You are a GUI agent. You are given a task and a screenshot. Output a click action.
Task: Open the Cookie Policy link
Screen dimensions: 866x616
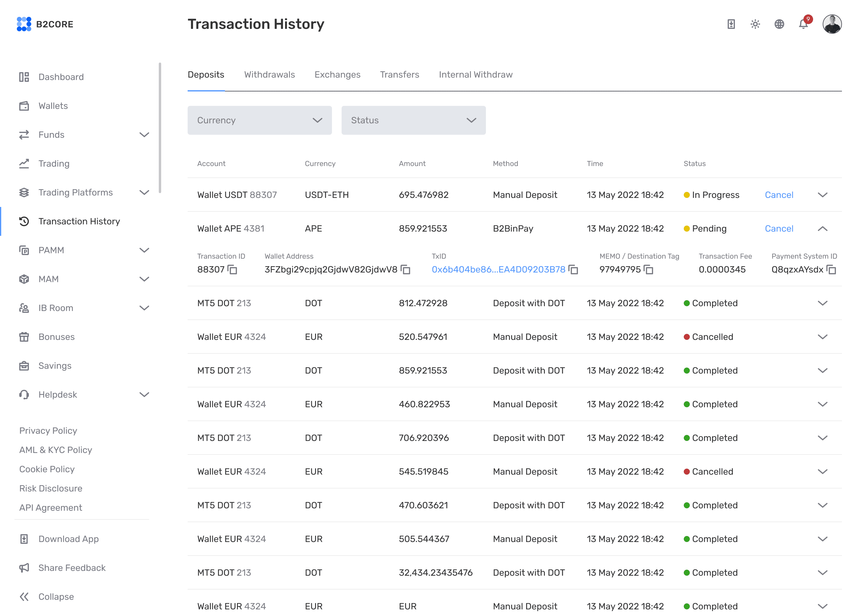click(x=47, y=470)
